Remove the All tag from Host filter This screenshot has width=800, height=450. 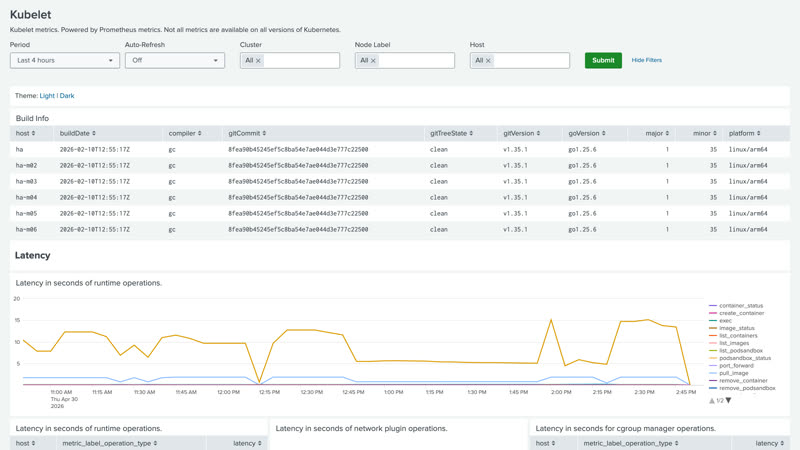(x=488, y=61)
